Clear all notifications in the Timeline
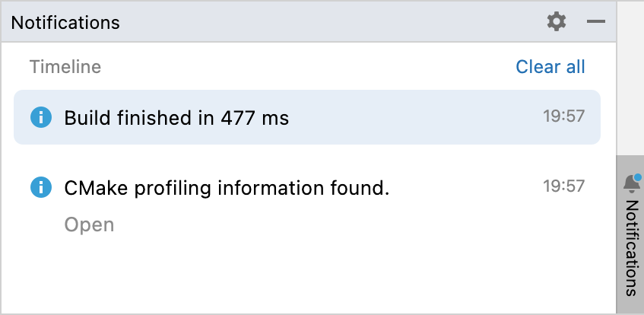Image resolution: width=644 pixels, height=315 pixels. [550, 67]
